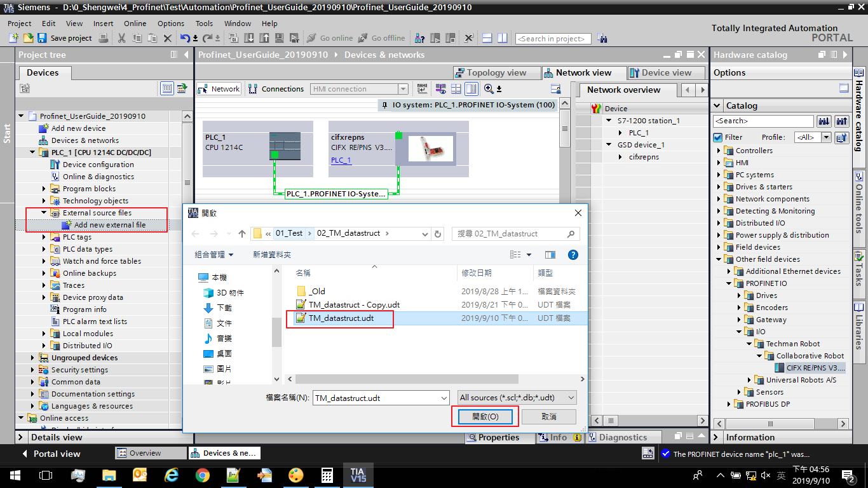Open the 組合管理 dropdown in dialog
The height and width of the screenshot is (488, 868).
[x=214, y=255]
